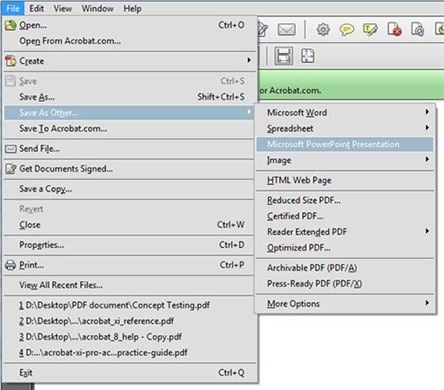Open the View menu
The height and width of the screenshot is (390, 444).
63,8
